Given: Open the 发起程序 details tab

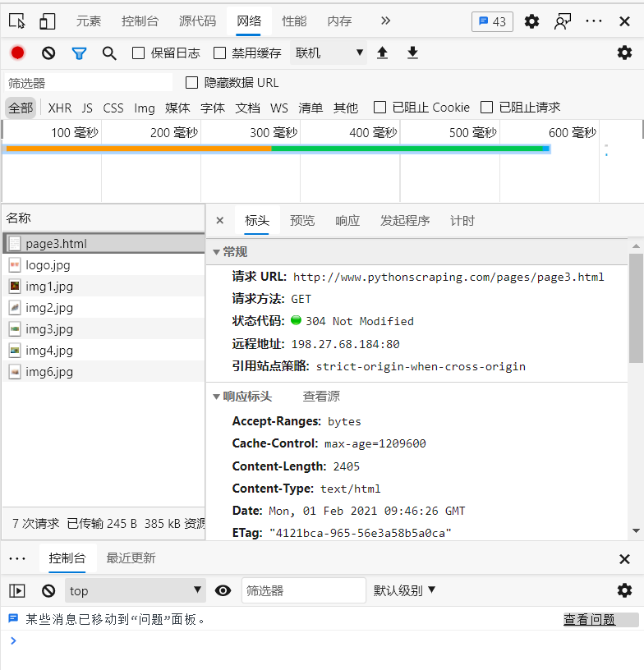Looking at the screenshot, I should (405, 221).
